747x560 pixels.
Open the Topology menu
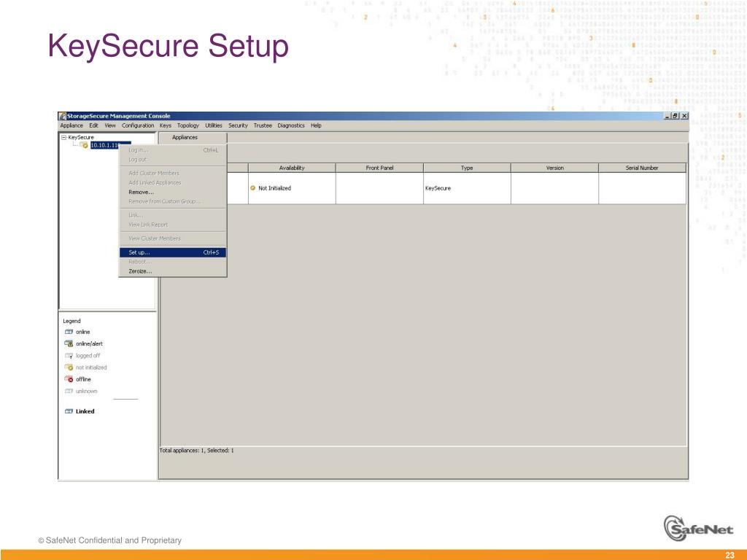pos(188,125)
